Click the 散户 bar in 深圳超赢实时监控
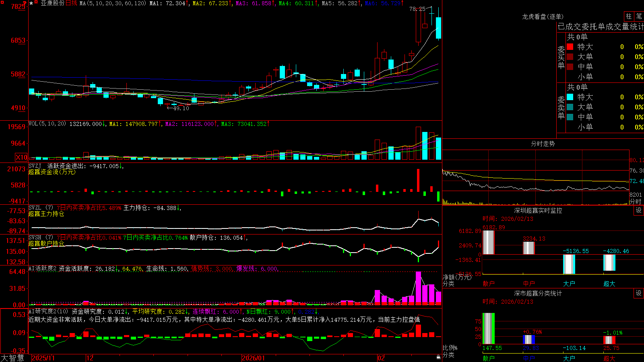644x362 pixels. (489, 242)
